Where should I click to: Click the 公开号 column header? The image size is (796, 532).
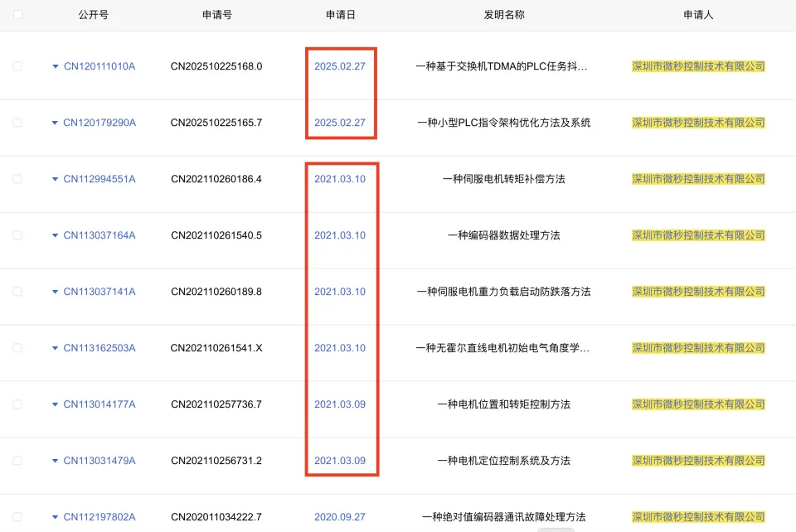[93, 15]
